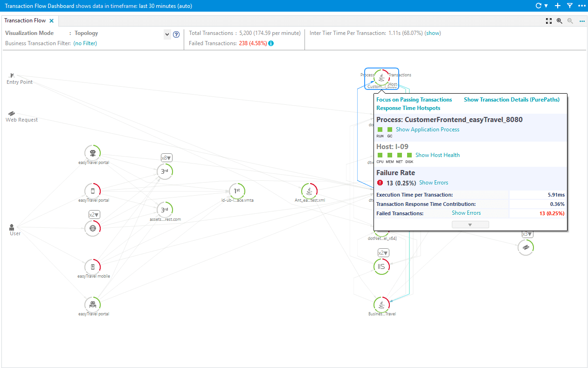Image resolution: width=588 pixels, height=368 pixels.
Task: Click the green MEM health square
Action: coord(389,155)
